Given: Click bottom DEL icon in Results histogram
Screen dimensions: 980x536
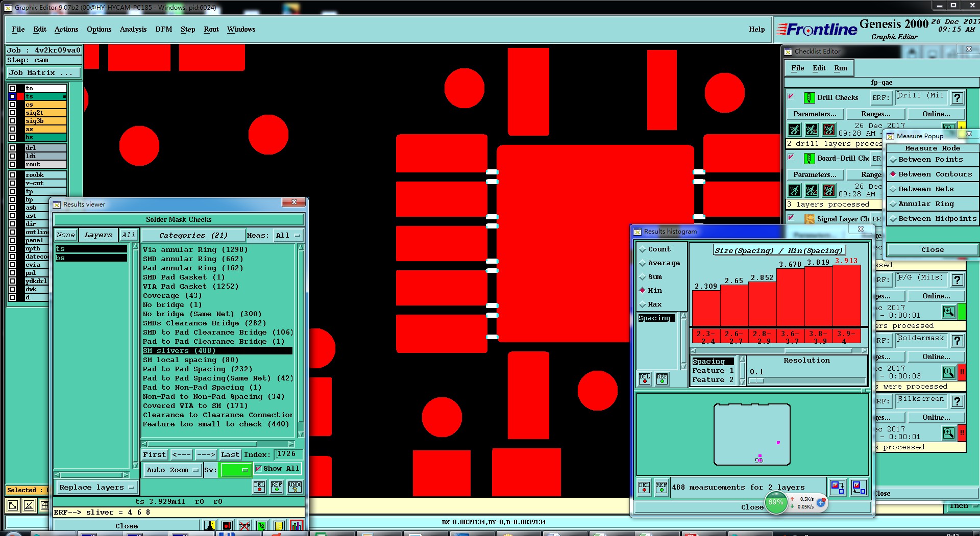Looking at the screenshot, I should tap(644, 488).
